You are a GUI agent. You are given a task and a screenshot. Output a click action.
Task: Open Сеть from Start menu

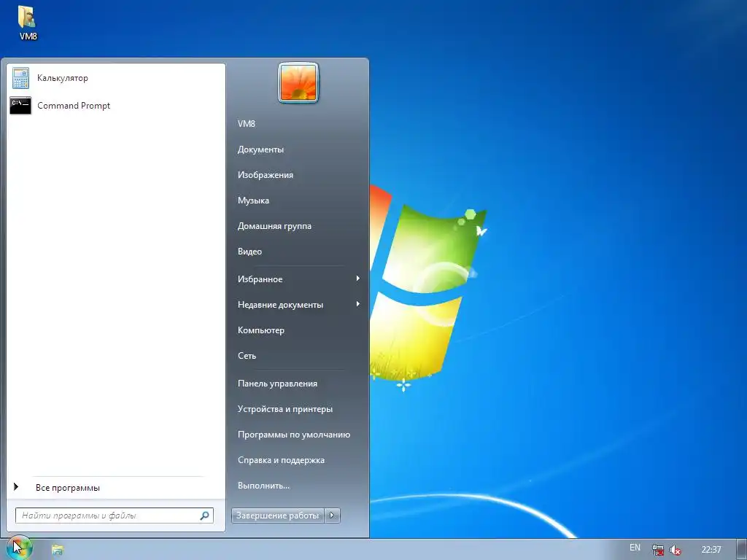point(247,356)
